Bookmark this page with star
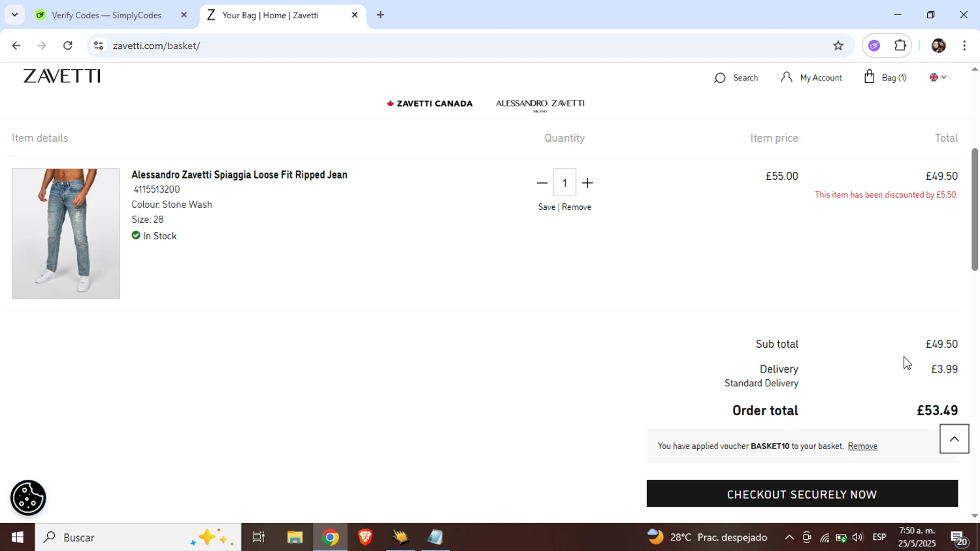Viewport: 980px width, 551px height. [838, 46]
